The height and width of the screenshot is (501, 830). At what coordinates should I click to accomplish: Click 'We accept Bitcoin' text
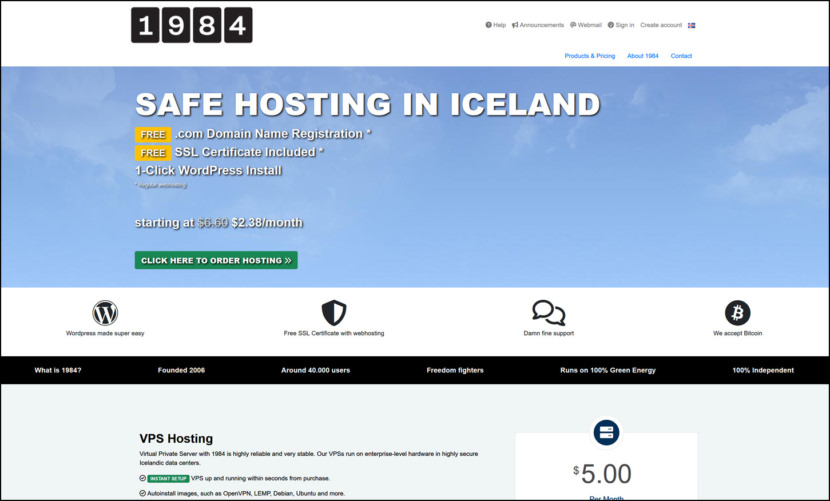737,333
